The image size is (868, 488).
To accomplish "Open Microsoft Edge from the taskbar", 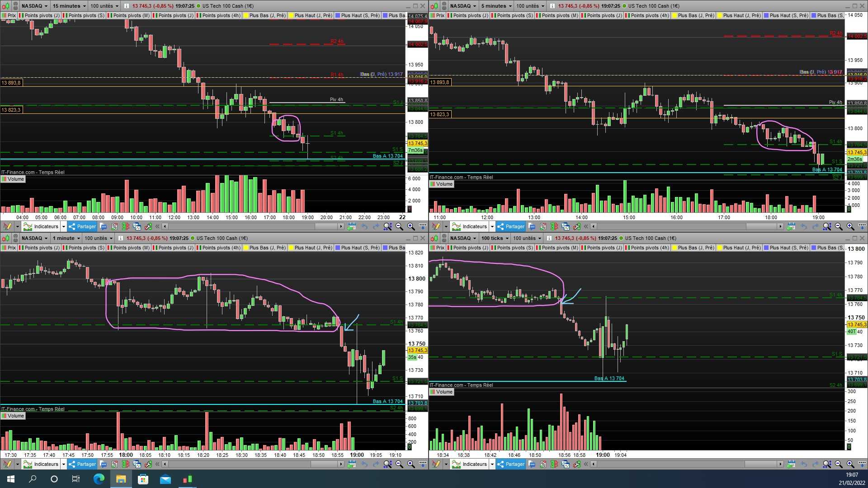I will point(99,479).
